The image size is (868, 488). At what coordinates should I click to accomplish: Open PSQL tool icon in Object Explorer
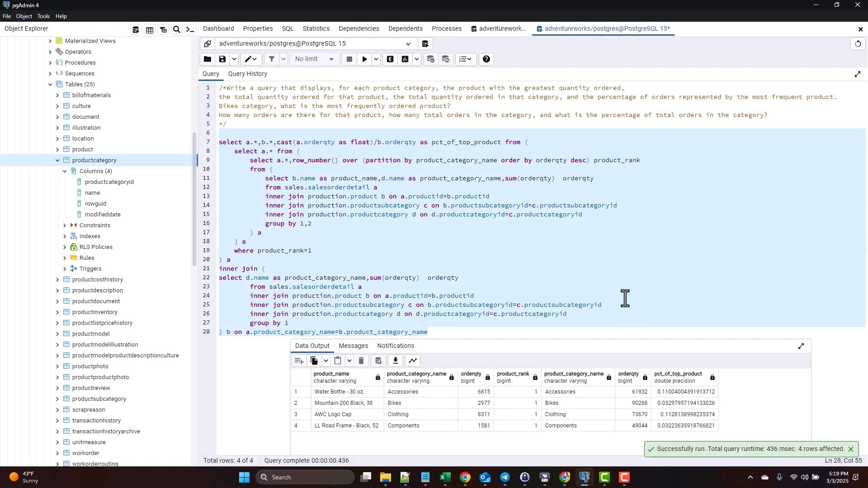[190, 30]
